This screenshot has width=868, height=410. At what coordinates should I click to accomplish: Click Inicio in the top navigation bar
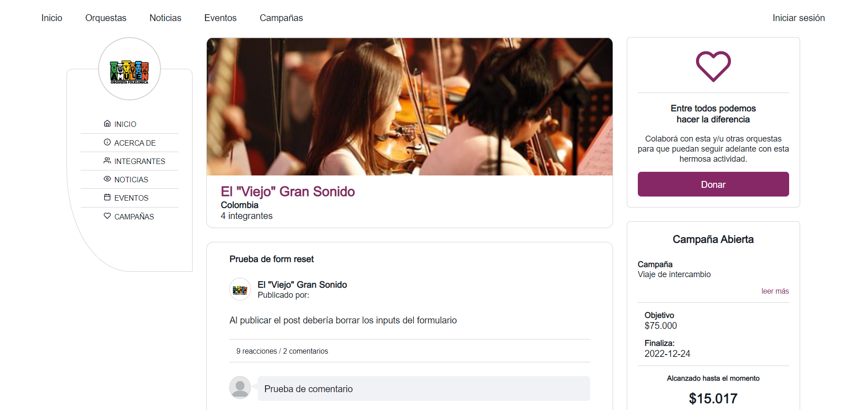(52, 18)
